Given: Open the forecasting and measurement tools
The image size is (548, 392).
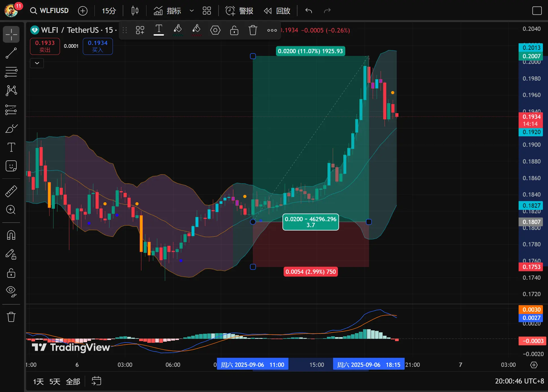Looking at the screenshot, I should coord(11,109).
